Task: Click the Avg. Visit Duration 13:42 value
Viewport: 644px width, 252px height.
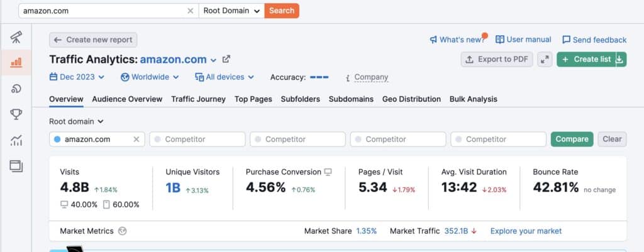Action: click(x=459, y=187)
